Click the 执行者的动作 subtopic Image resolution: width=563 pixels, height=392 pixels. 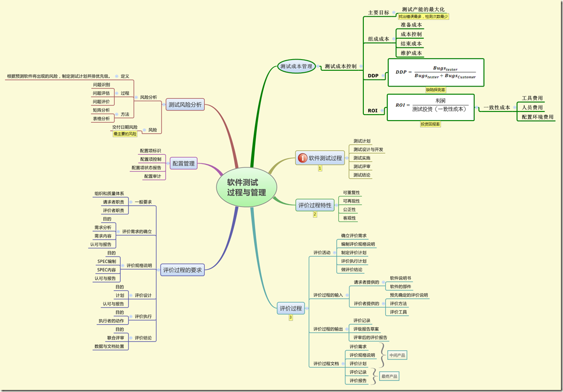click(111, 321)
